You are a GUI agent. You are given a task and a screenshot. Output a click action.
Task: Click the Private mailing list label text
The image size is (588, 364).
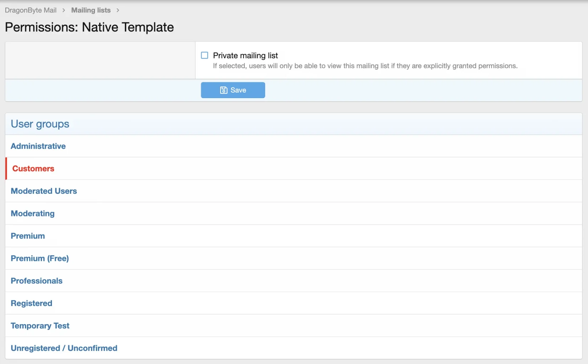[245, 55]
